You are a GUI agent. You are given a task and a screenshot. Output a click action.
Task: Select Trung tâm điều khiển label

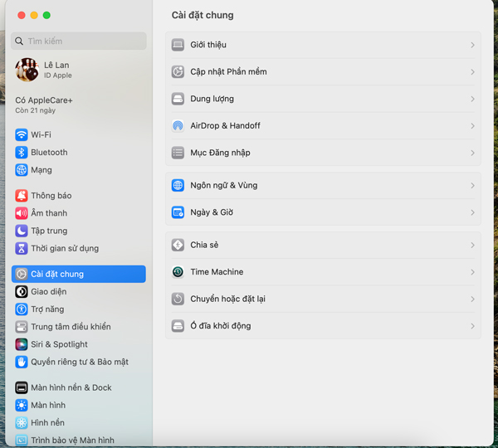coord(71,327)
